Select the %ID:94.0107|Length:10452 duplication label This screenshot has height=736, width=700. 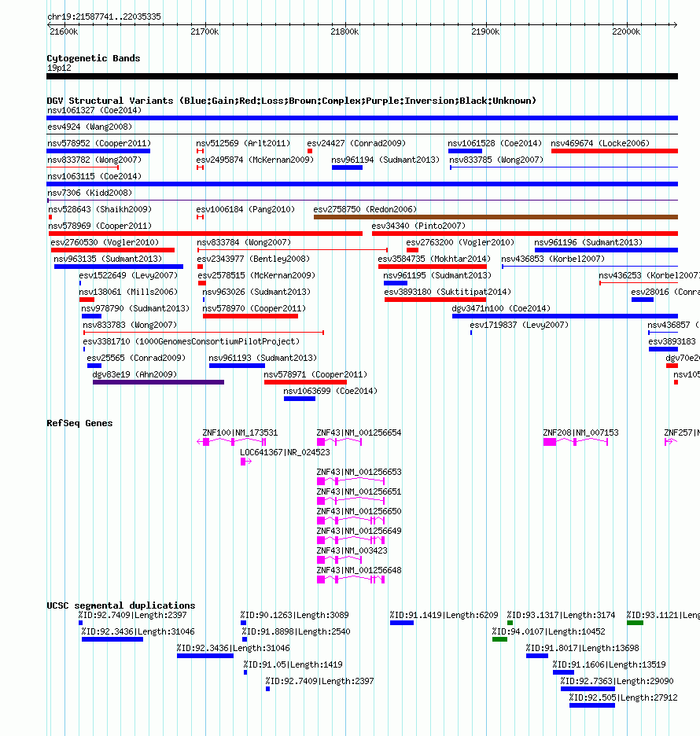pyautogui.click(x=549, y=631)
